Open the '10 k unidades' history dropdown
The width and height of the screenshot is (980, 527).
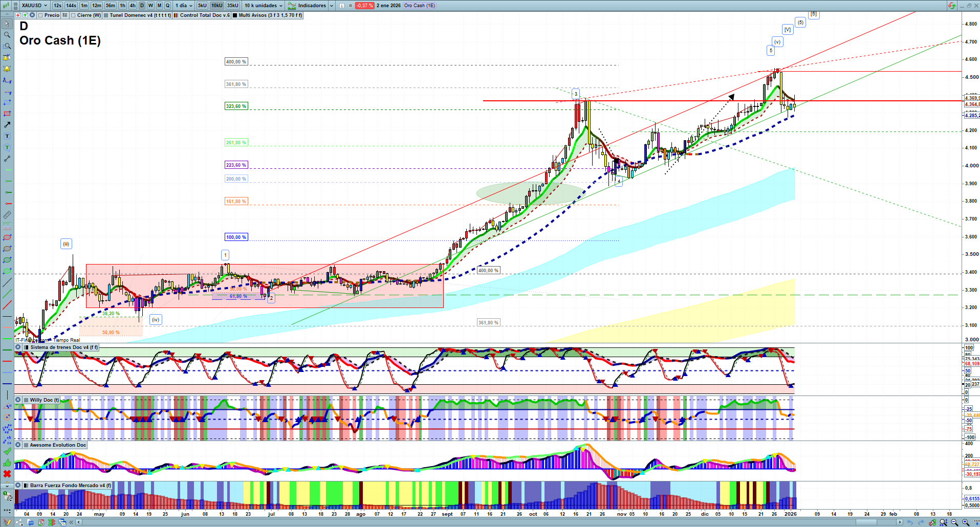coord(263,6)
